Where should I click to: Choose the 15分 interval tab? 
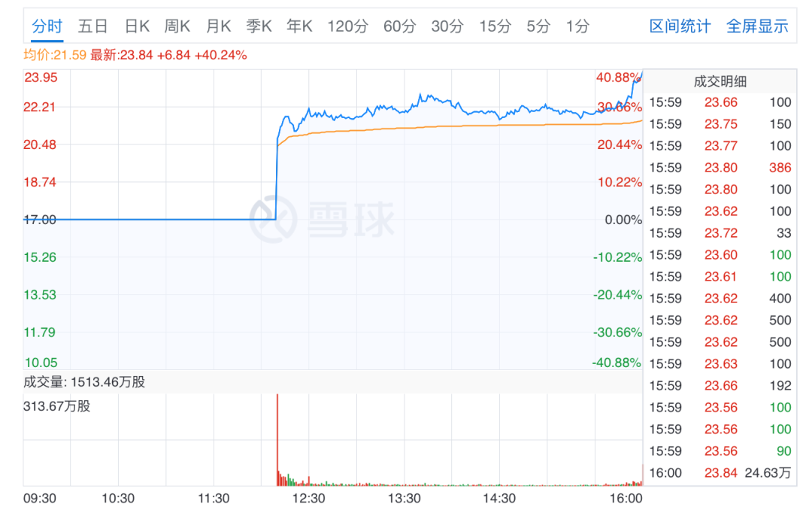(495, 26)
